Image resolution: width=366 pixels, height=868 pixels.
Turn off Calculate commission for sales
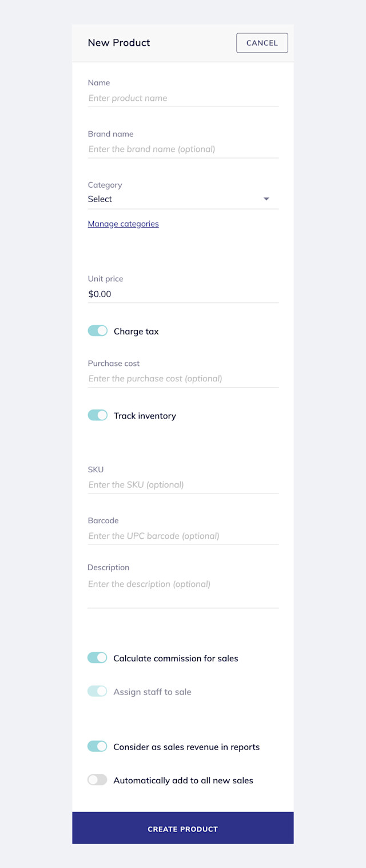point(98,658)
